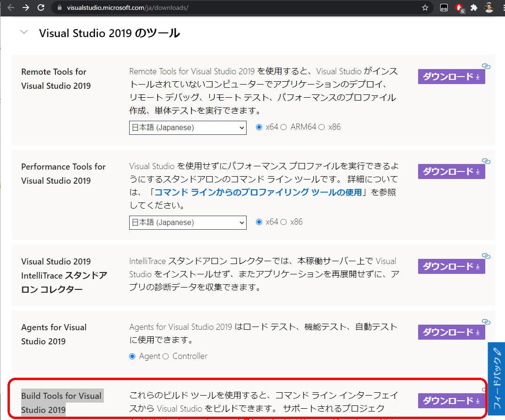Download Build Tools for Visual Studio 2019
The image size is (505, 420).
451,401
